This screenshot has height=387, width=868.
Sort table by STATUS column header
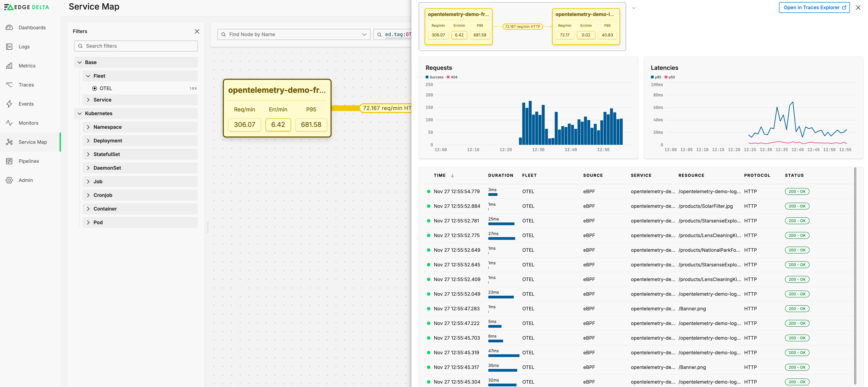[794, 175]
